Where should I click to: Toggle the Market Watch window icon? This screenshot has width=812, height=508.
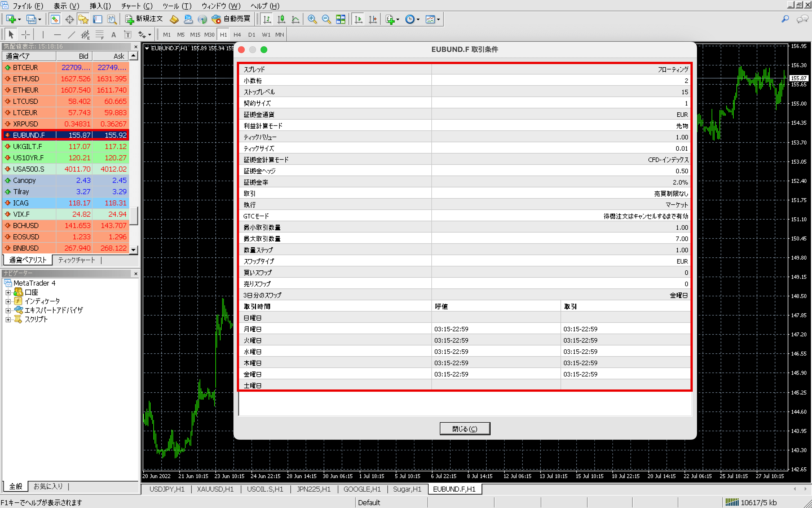click(55, 19)
